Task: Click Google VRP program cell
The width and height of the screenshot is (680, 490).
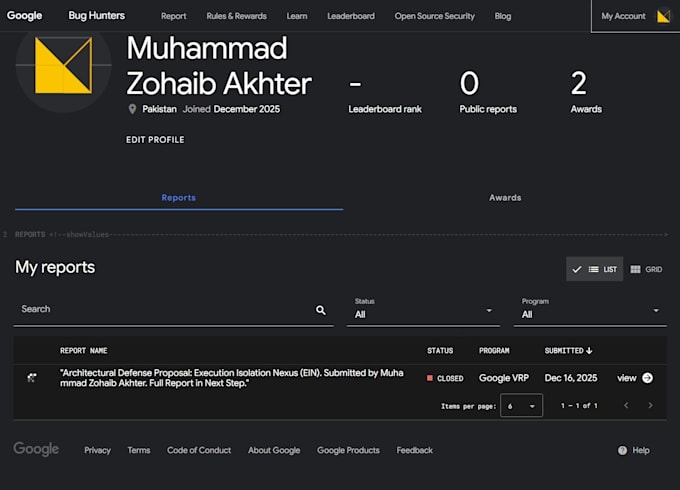Action: pos(504,378)
